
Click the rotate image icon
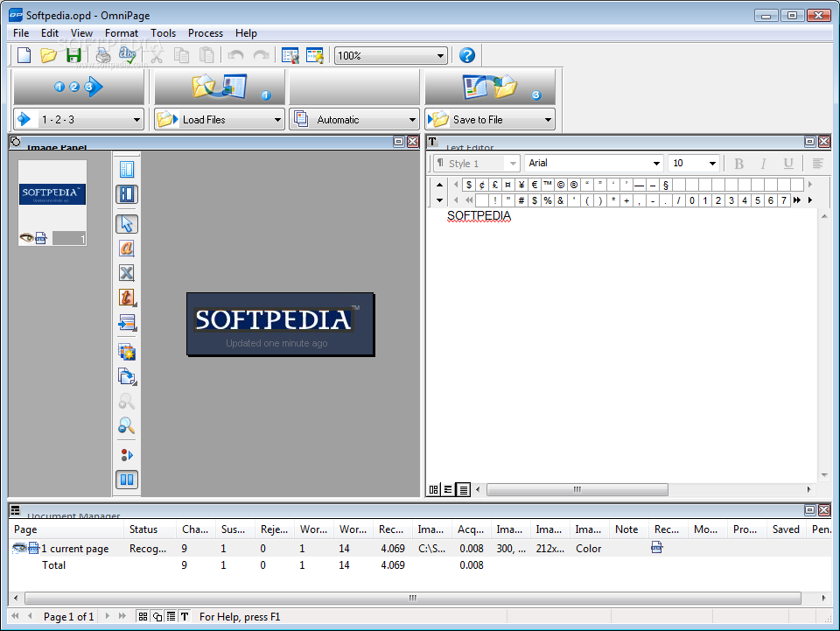(x=127, y=376)
